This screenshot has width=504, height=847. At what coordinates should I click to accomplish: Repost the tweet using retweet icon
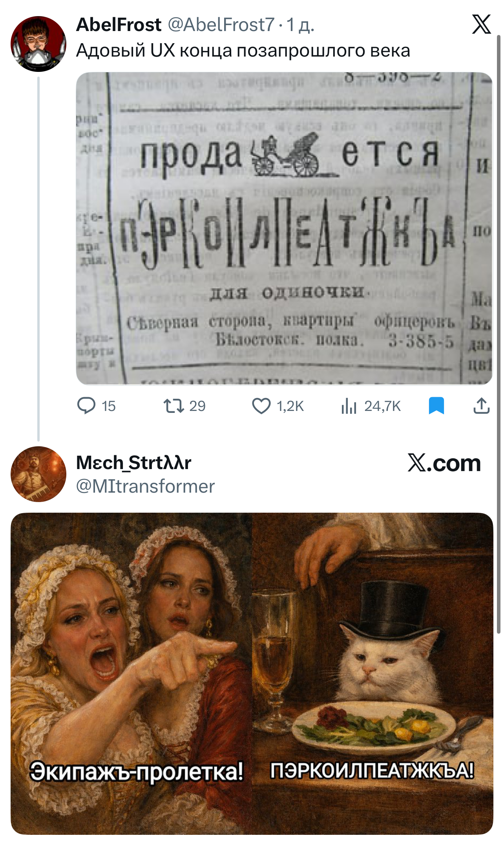[173, 406]
